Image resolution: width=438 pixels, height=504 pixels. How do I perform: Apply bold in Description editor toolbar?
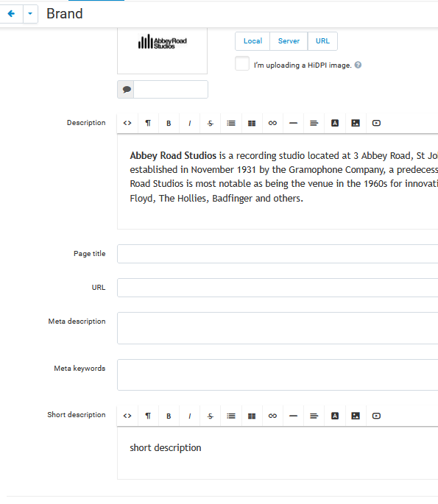(x=169, y=123)
